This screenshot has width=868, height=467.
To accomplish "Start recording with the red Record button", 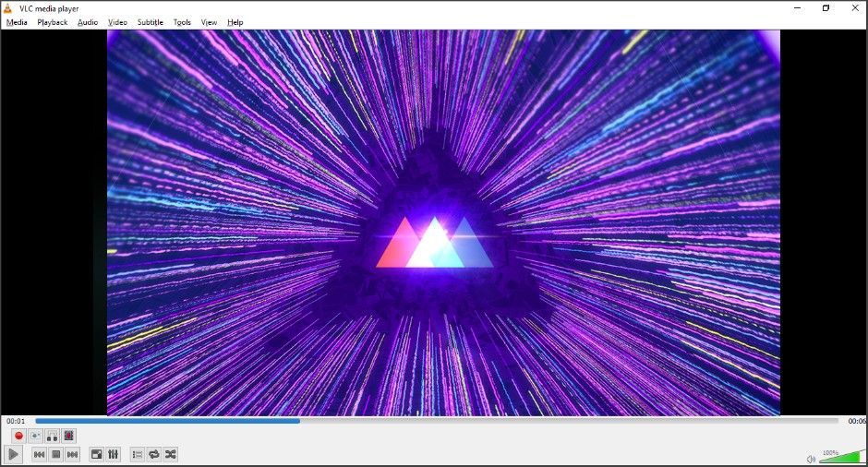I will pyautogui.click(x=18, y=436).
